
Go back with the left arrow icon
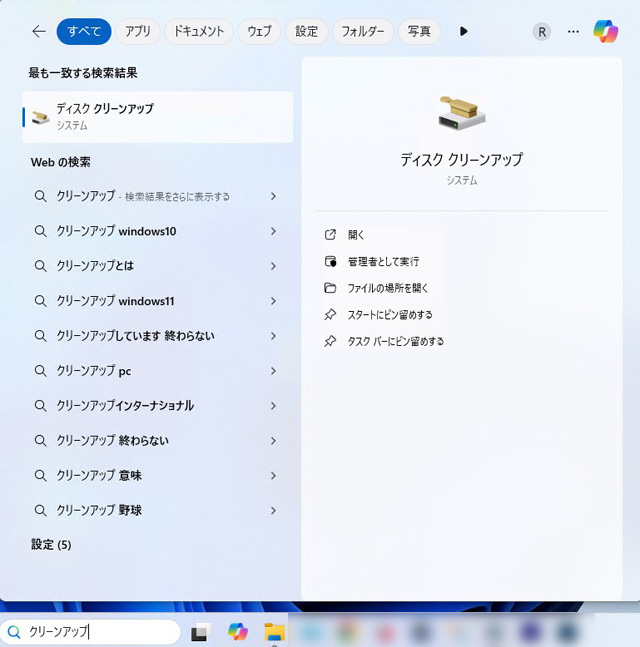[x=39, y=31]
